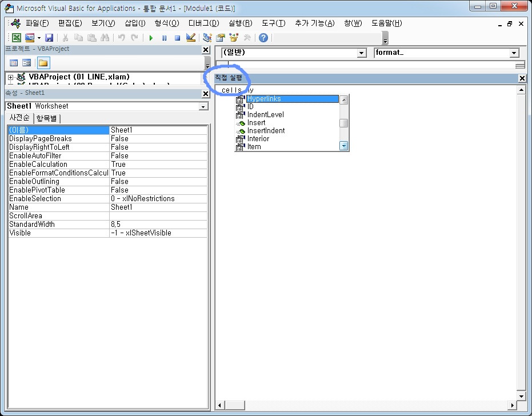This screenshot has width=532, height=416.
Task: Click View Object icon in project panel
Action: coord(26,63)
